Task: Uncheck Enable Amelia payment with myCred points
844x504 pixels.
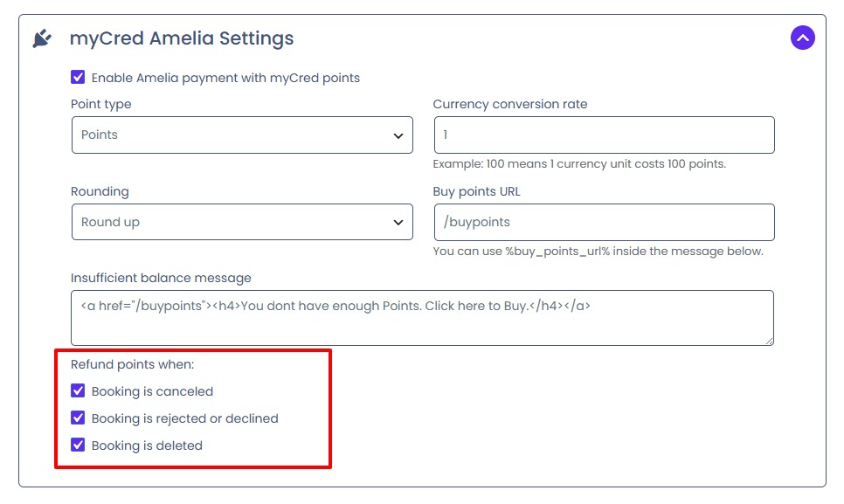Action: (78, 77)
